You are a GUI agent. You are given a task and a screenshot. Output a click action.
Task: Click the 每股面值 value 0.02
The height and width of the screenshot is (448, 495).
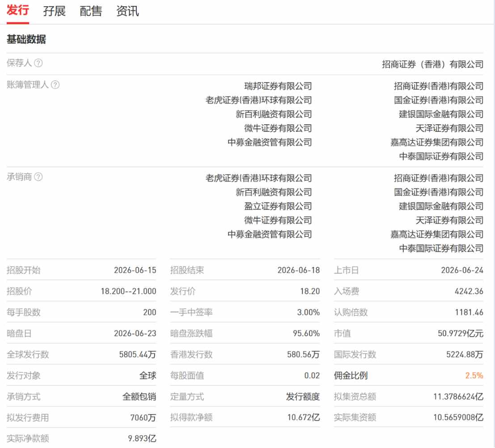312,376
